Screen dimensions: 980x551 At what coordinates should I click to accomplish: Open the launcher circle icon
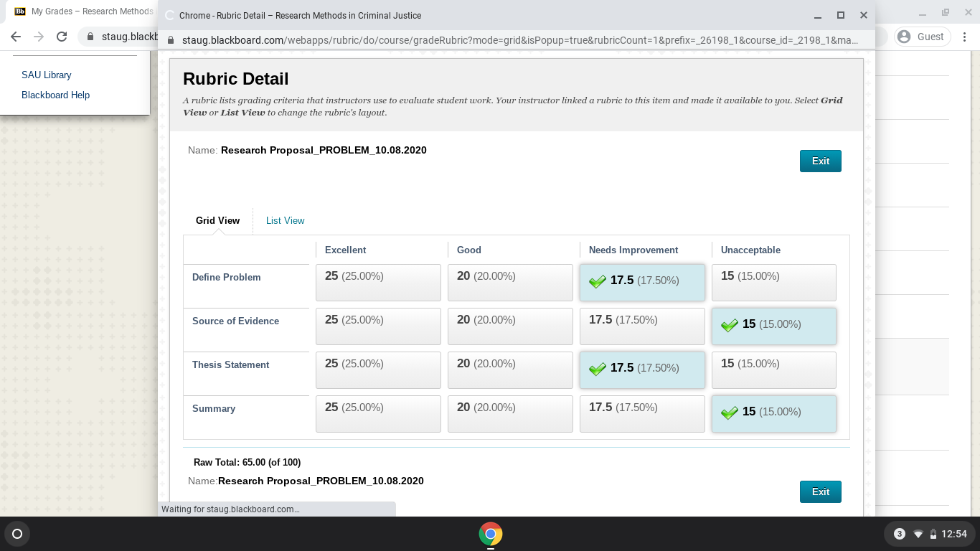click(17, 534)
